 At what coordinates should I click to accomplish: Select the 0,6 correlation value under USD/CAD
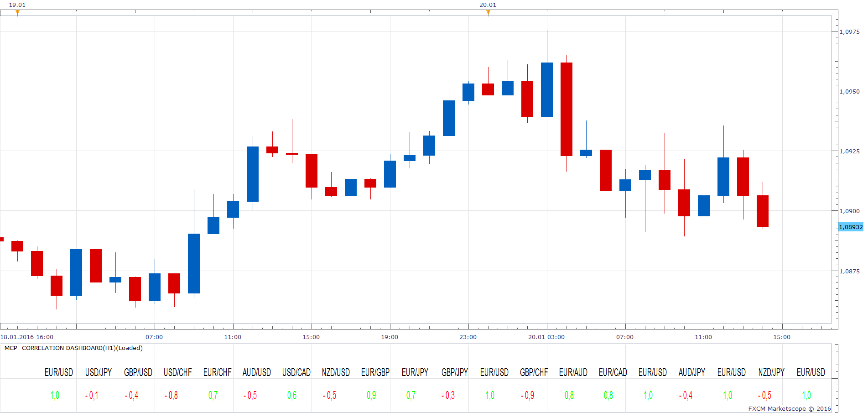tap(292, 395)
